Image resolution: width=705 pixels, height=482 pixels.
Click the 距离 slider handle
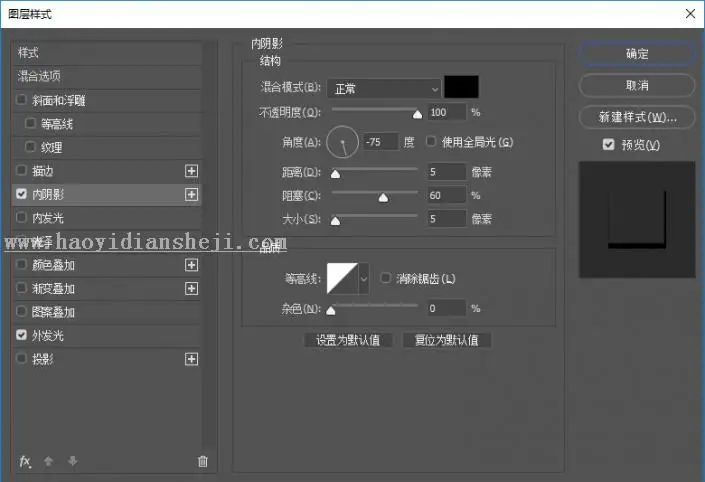tap(335, 174)
